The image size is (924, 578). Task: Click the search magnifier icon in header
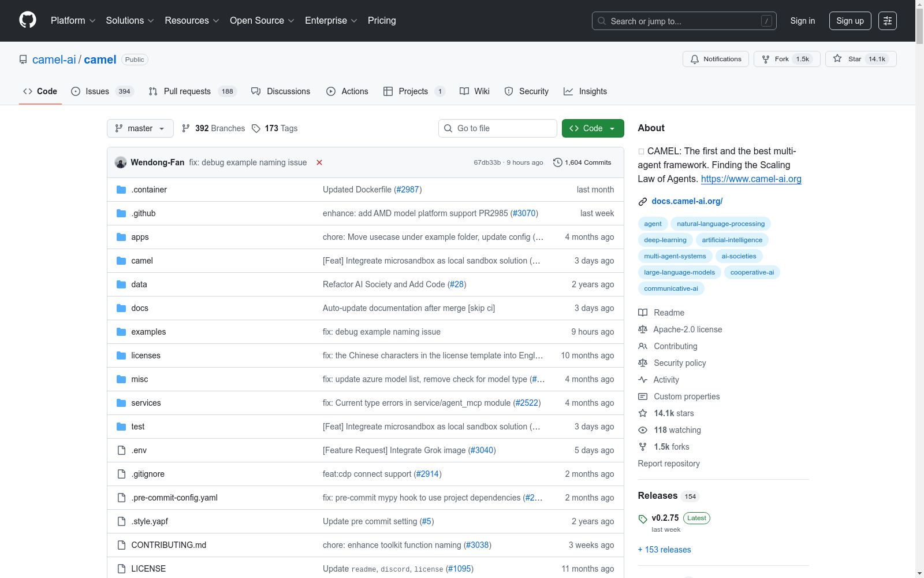click(602, 21)
